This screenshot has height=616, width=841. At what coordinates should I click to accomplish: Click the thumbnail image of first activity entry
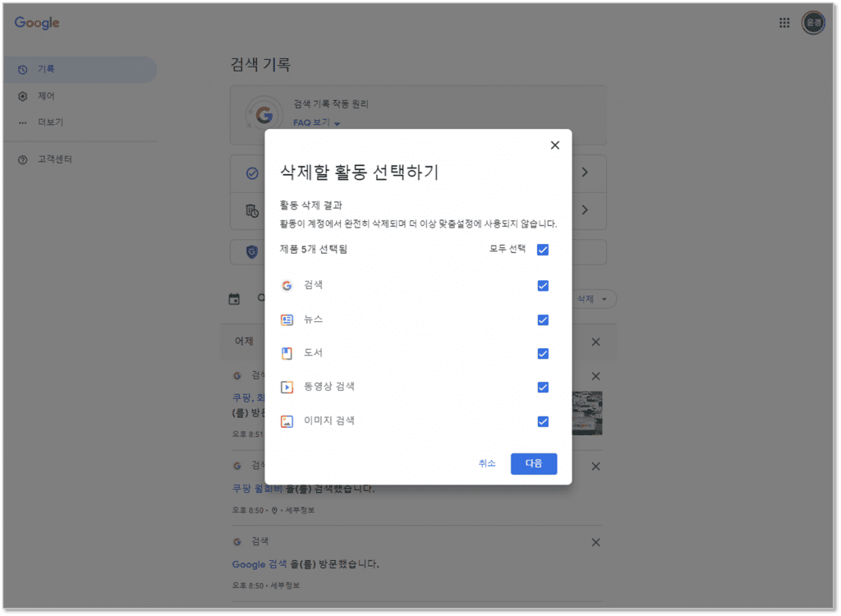pos(587,412)
